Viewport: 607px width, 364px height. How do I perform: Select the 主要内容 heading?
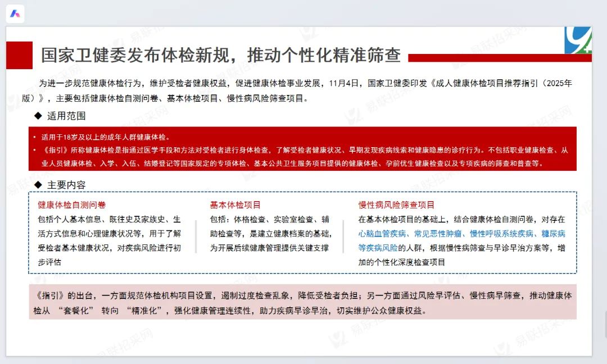(66, 185)
